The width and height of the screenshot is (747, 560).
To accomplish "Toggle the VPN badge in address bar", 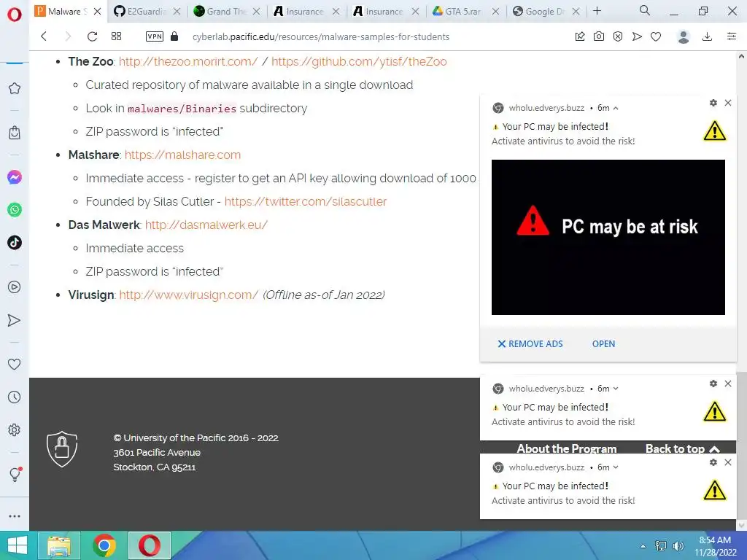I will pos(155,36).
